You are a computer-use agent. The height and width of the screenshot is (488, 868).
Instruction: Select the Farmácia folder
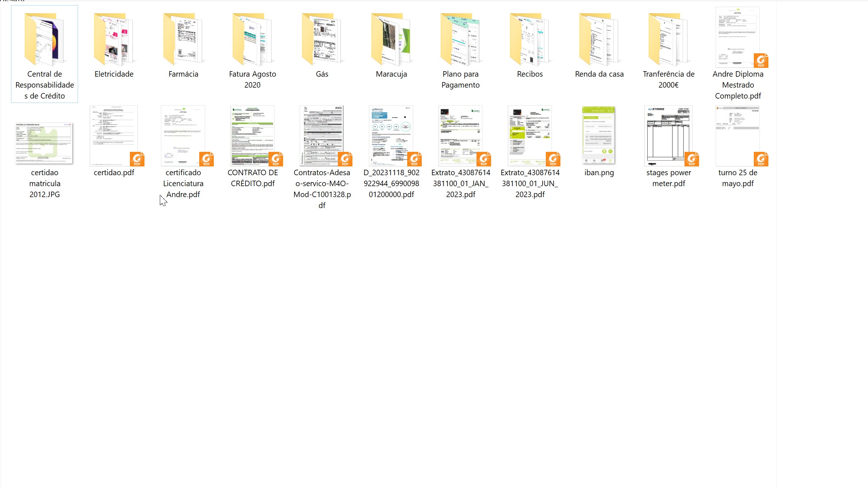183,39
